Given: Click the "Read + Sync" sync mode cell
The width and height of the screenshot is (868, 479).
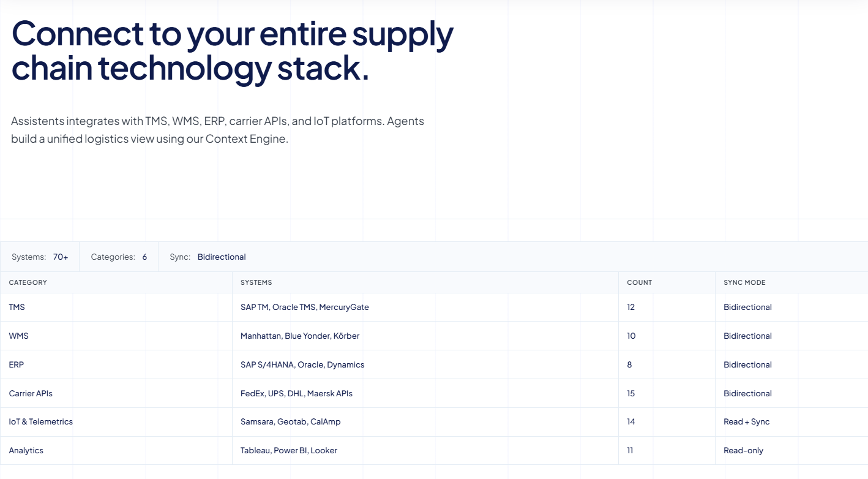Looking at the screenshot, I should (791, 422).
